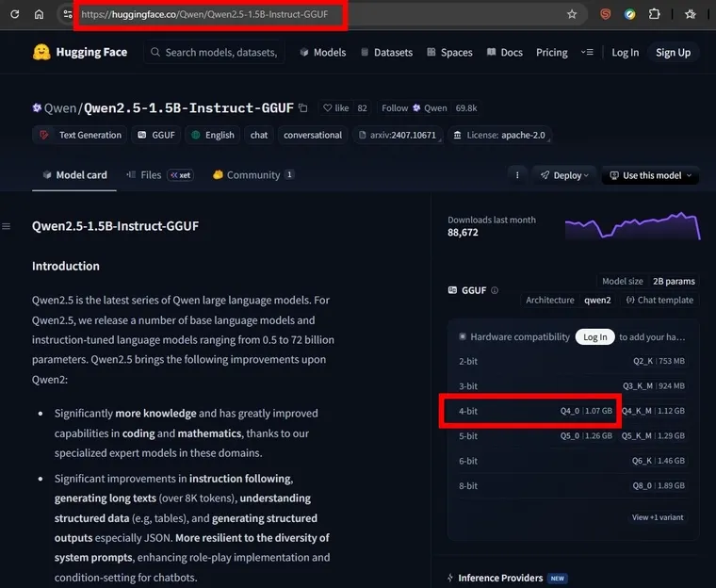Screen dimensions: 716x588
Task: Bookmark this page with the star icon
Action: coord(572,14)
